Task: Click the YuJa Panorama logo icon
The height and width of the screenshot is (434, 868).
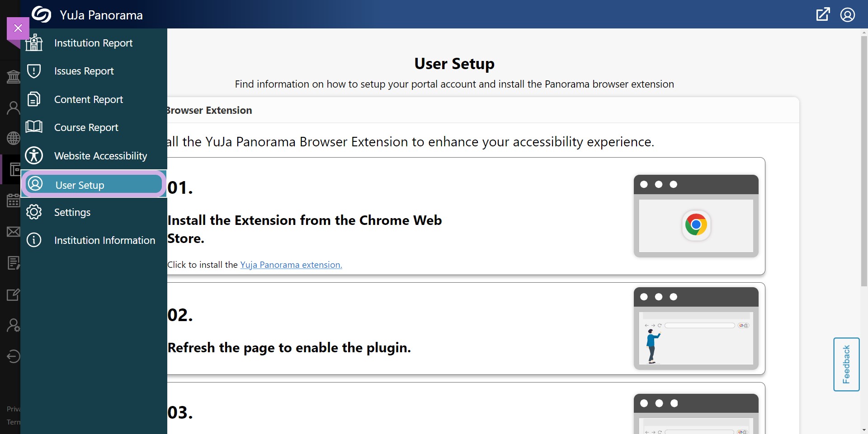Action: pyautogui.click(x=42, y=14)
